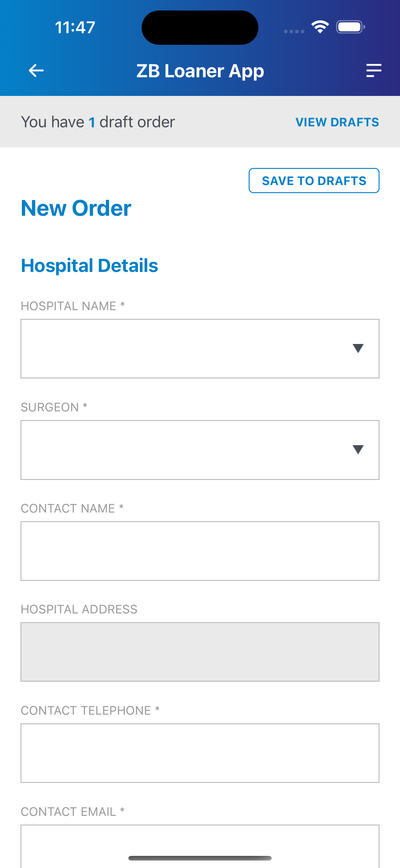Tap the battery status icon
The image size is (400, 868).
coord(350,27)
